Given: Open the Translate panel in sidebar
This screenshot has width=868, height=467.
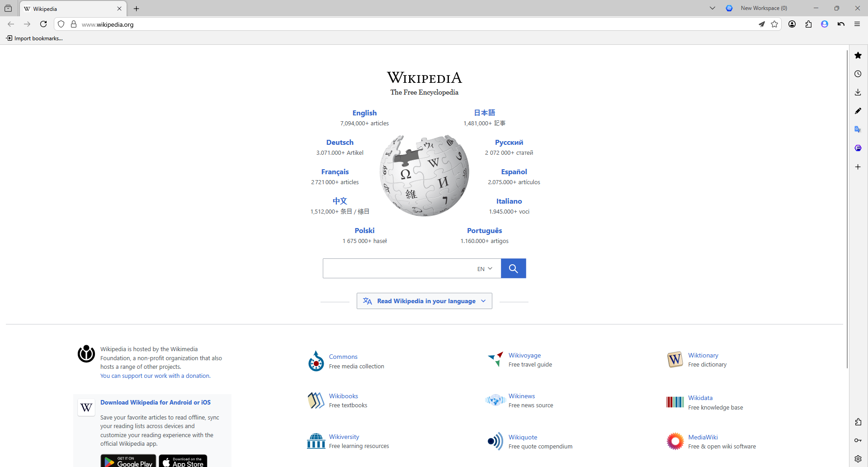Looking at the screenshot, I should (x=858, y=129).
